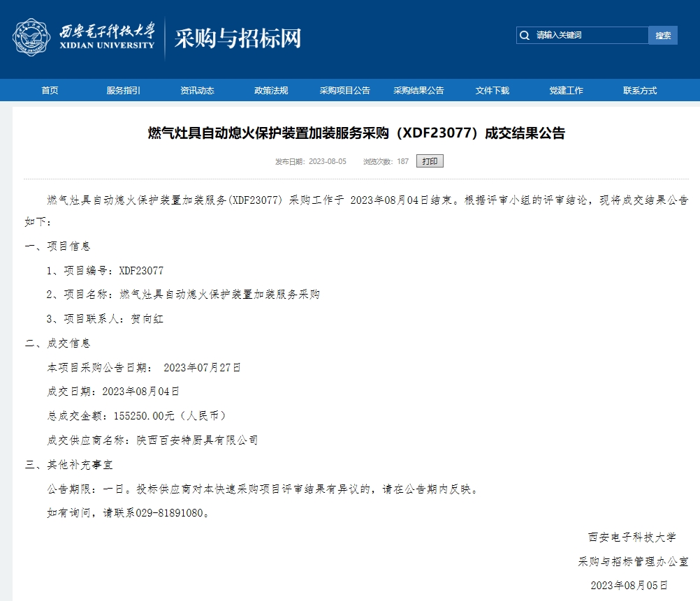Screen dimensions: 700x601
Task: Click the announcement title with XDF23077
Action: click(356, 133)
